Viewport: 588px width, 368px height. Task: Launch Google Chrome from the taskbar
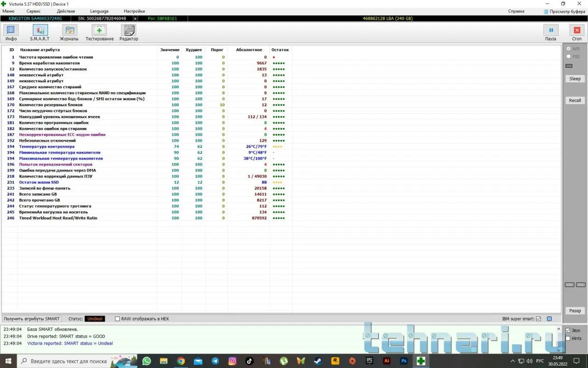[x=181, y=361]
